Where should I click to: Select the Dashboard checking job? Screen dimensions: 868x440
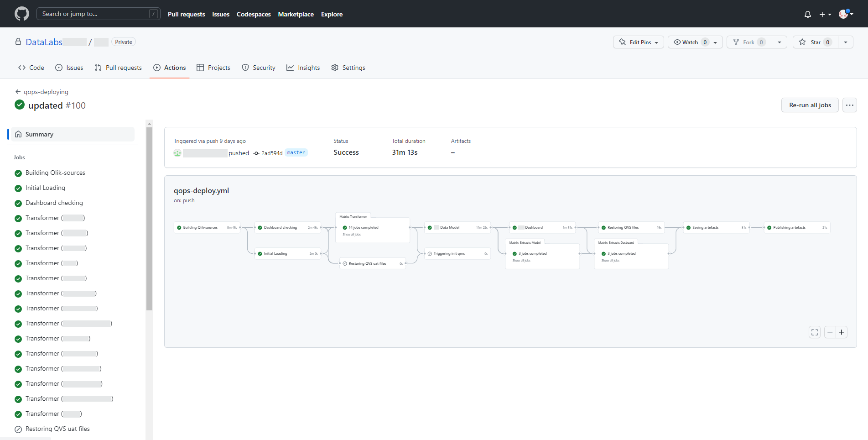[54, 203]
